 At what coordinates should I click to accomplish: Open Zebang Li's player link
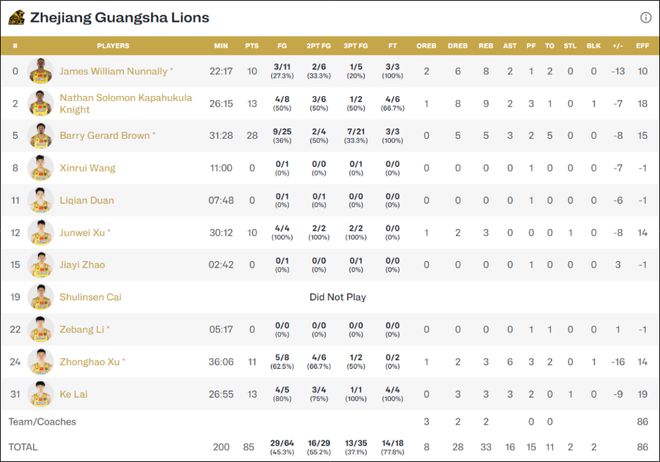[x=84, y=329]
